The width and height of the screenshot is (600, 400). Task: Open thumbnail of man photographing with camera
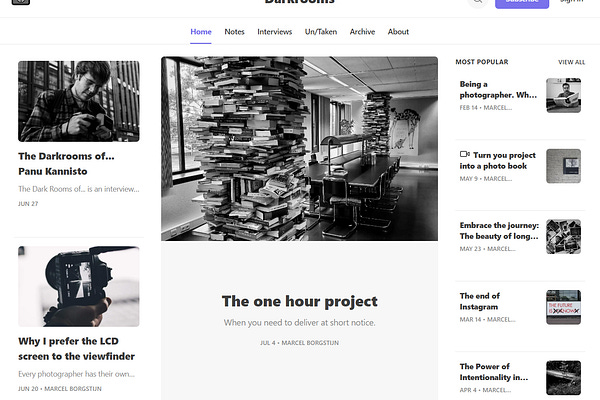[79, 101]
